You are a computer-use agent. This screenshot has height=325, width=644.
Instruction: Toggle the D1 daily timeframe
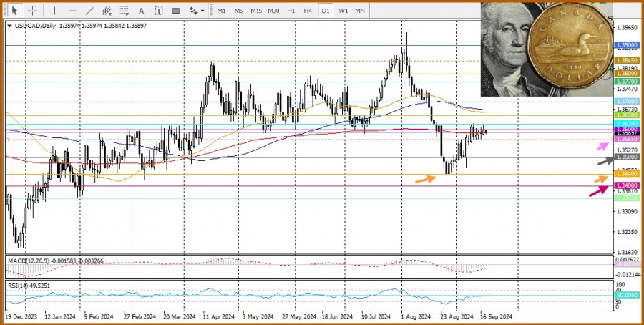[326, 11]
